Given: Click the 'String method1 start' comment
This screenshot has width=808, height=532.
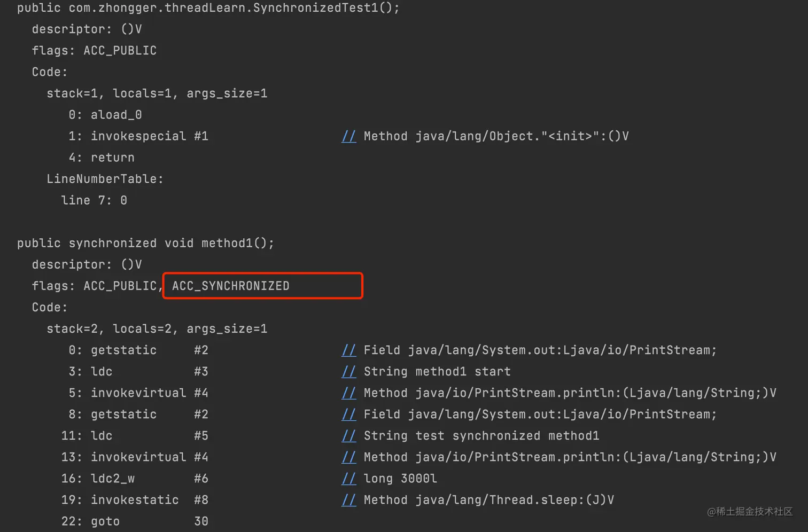Looking at the screenshot, I should tap(426, 371).
